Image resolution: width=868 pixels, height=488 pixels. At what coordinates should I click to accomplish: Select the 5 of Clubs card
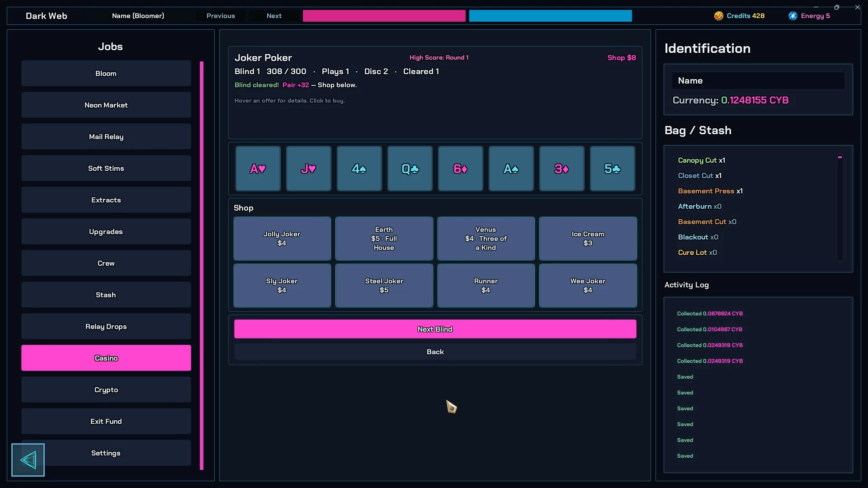pos(613,169)
